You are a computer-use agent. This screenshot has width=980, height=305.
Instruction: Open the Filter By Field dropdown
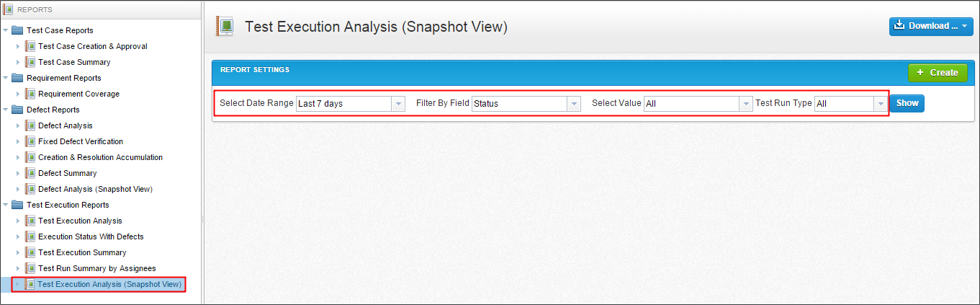[574, 104]
